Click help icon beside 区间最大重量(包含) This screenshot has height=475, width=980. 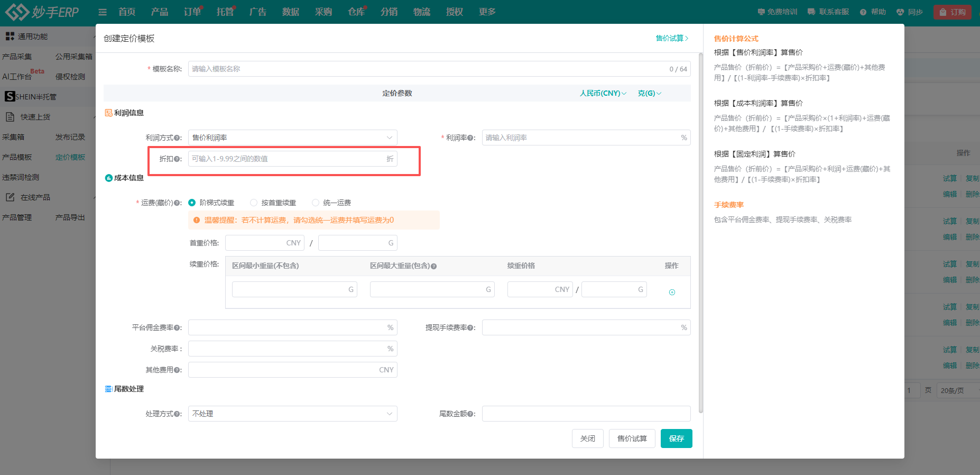point(433,266)
